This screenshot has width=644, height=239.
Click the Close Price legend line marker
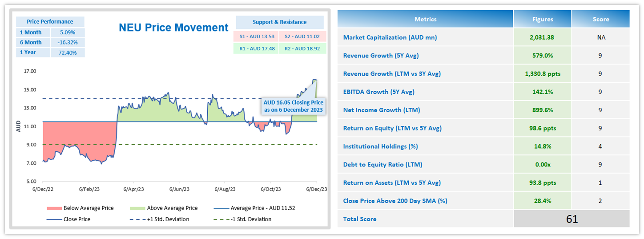[x=53, y=219]
